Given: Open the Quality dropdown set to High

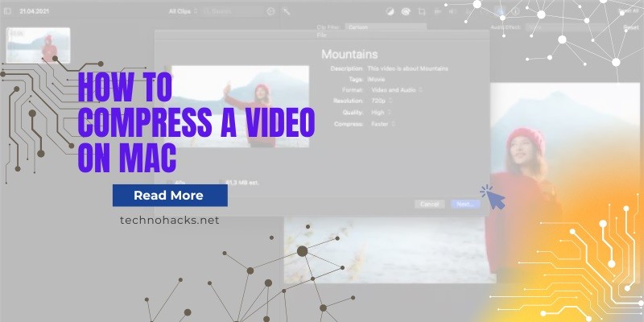Looking at the screenshot, I should click(x=381, y=112).
